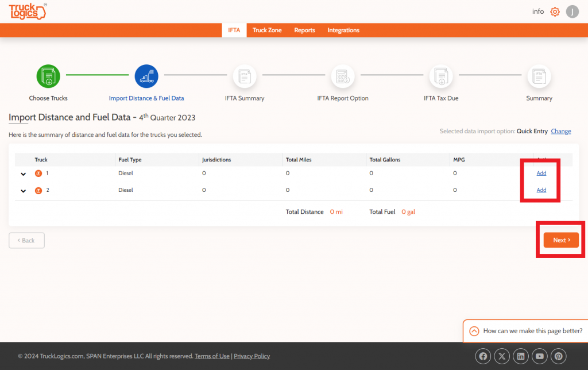Click the Jurisdictions column header
This screenshot has width=588, height=370.
(216, 160)
